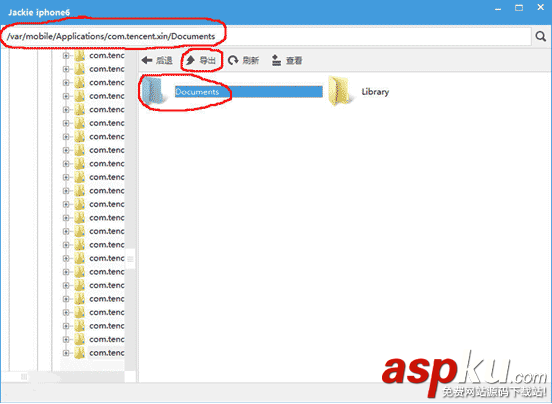552x404 pixels.
Task: Click the folder tree horizontal scrollbar thumb
Action: click(x=24, y=377)
